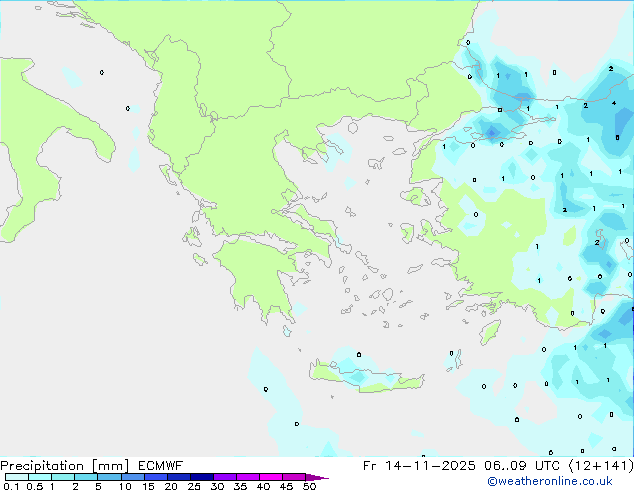Click the 'Precipitation [mm]' title text
This screenshot has height=490, width=634.
pyautogui.click(x=64, y=466)
